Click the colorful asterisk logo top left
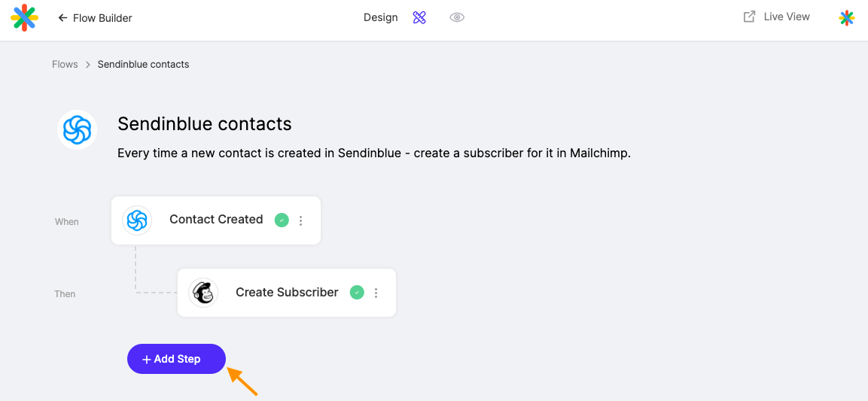The height and width of the screenshot is (401, 868). coord(24,18)
